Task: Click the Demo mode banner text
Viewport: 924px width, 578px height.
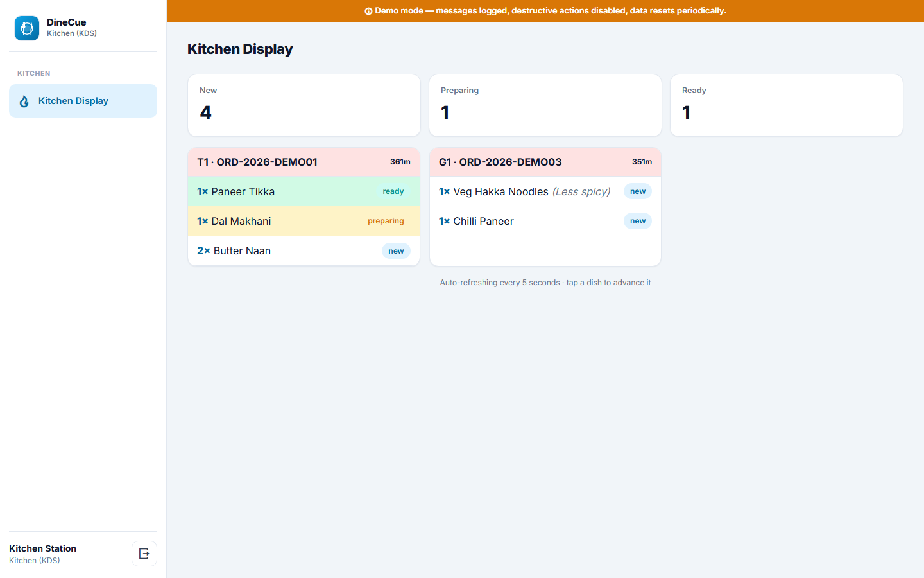Action: pyautogui.click(x=551, y=11)
